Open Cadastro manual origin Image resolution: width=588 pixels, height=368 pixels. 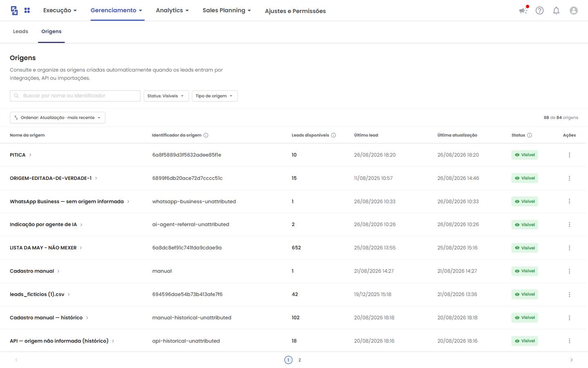32,271
